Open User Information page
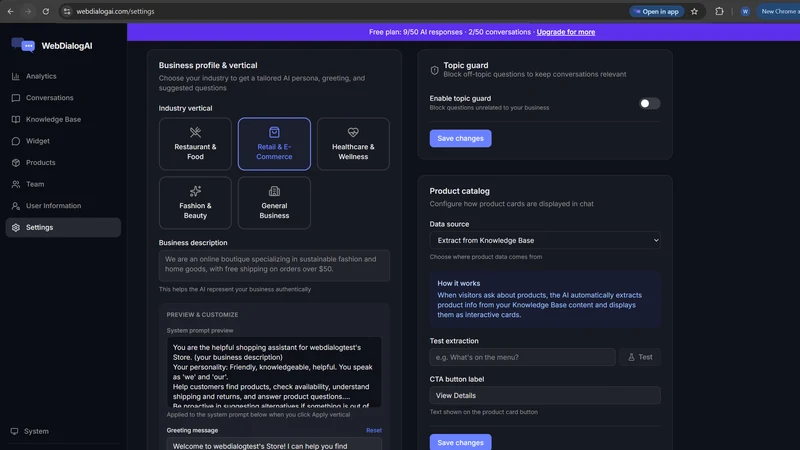Screen dimensions: 800x450 click(x=63, y=206)
